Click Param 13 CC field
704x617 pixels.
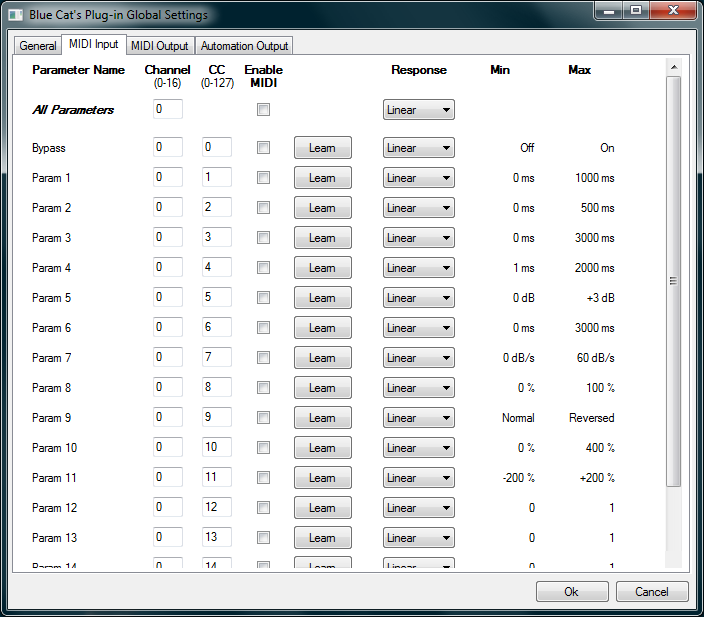click(216, 537)
